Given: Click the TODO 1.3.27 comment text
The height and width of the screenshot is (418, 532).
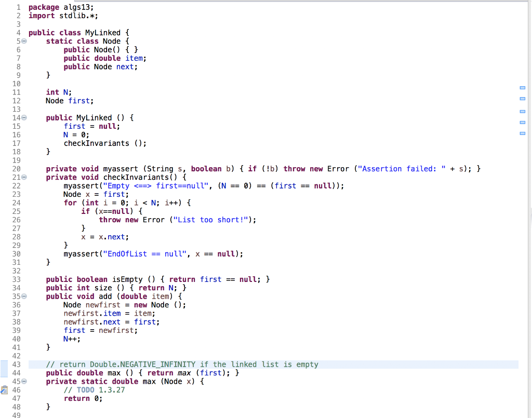Looking at the screenshot, I should [95, 389].
